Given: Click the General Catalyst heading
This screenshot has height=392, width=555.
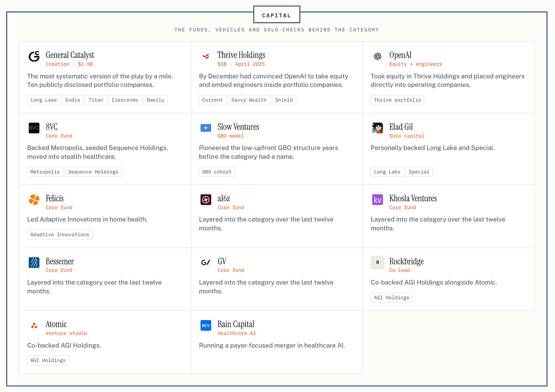Looking at the screenshot, I should pyautogui.click(x=70, y=55).
